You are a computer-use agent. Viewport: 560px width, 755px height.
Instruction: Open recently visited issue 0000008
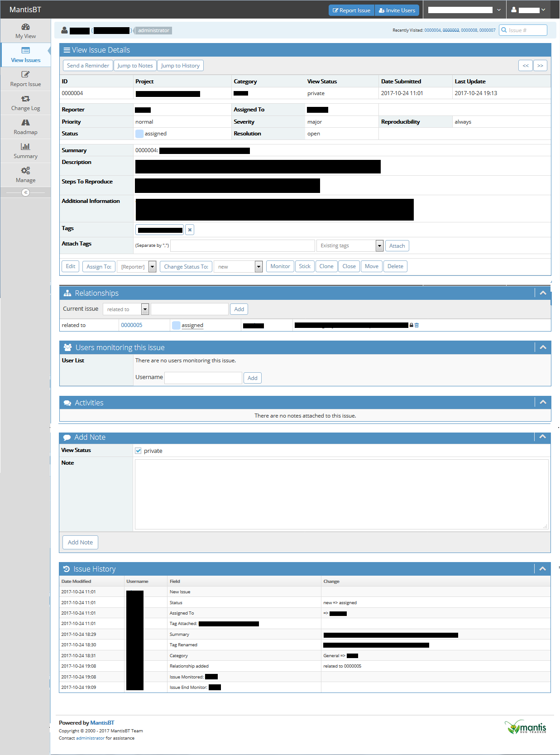click(469, 30)
